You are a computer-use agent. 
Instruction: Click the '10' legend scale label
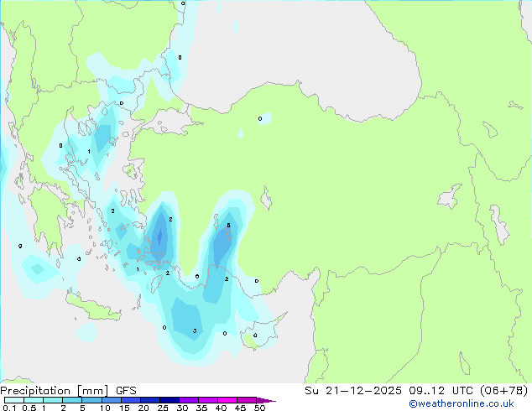coord(105,408)
